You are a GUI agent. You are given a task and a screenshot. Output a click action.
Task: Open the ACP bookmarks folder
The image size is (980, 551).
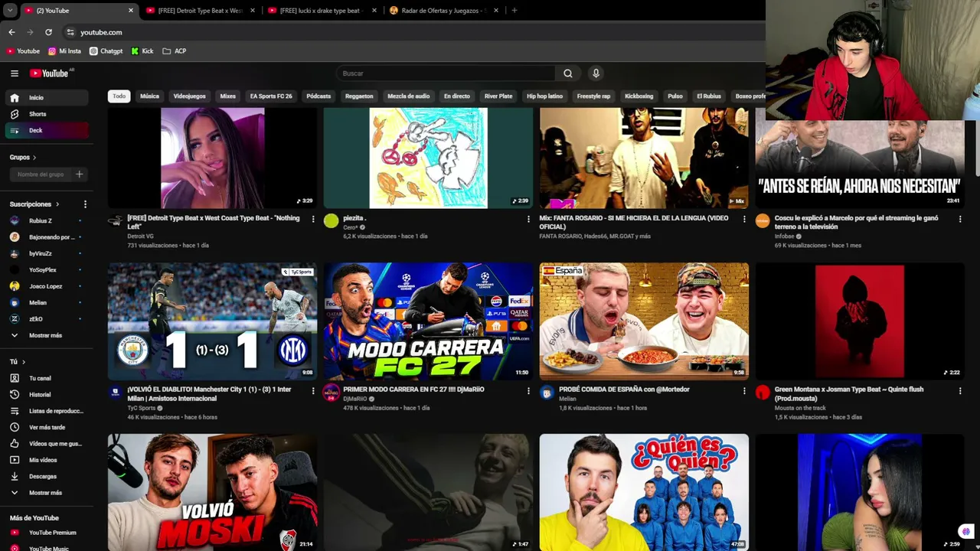pyautogui.click(x=175, y=51)
